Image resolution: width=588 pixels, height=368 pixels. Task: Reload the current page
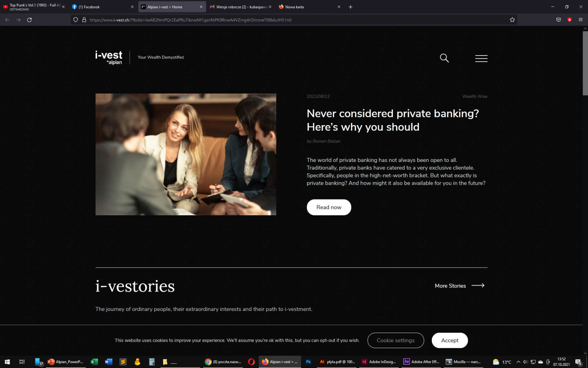click(x=29, y=20)
